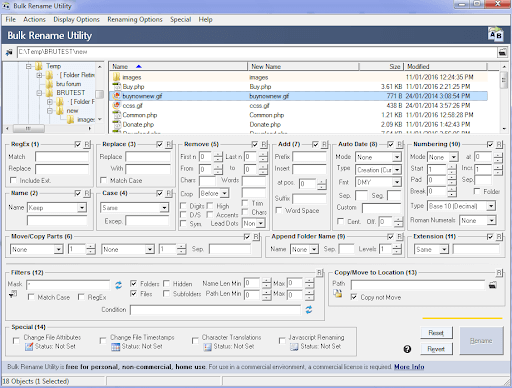Click the images folder icon in file list

coord(117,77)
